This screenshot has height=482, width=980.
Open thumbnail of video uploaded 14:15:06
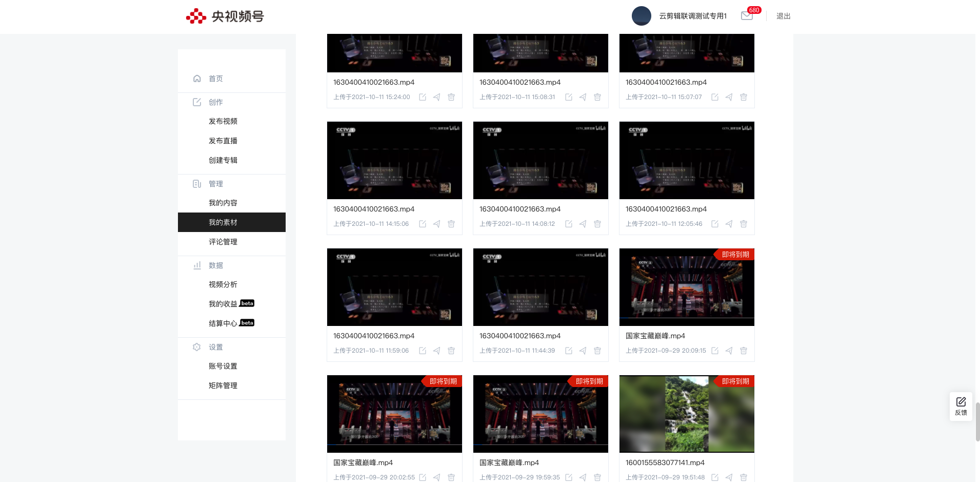(394, 160)
